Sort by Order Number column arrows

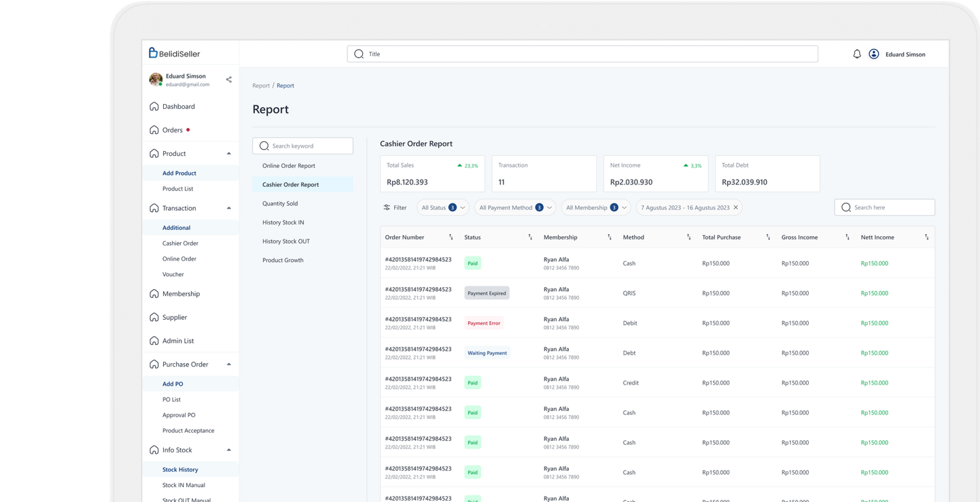coord(451,237)
